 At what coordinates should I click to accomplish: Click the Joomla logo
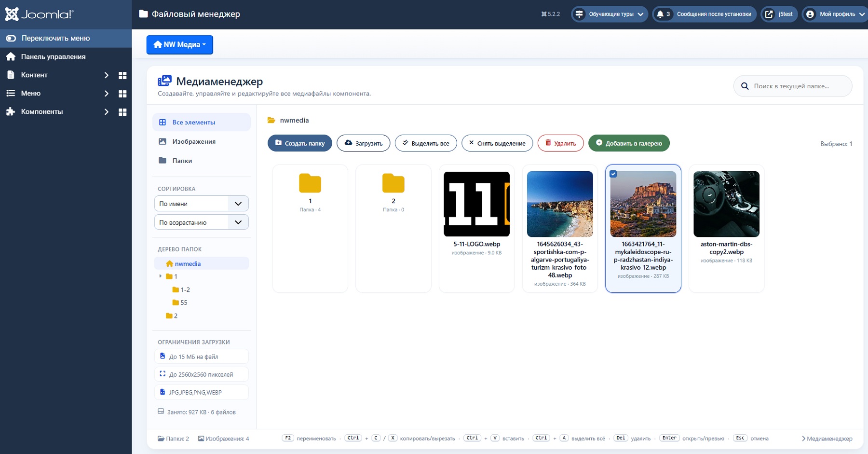(x=39, y=14)
